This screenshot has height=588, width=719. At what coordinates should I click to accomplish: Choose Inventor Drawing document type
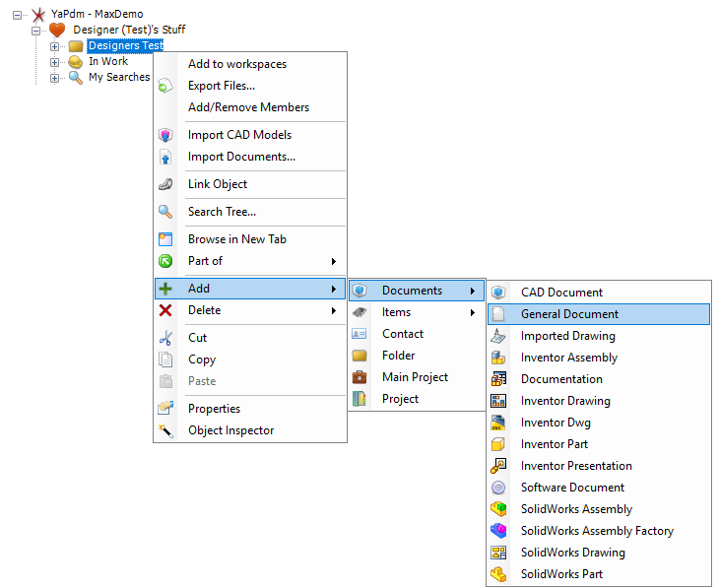[565, 401]
